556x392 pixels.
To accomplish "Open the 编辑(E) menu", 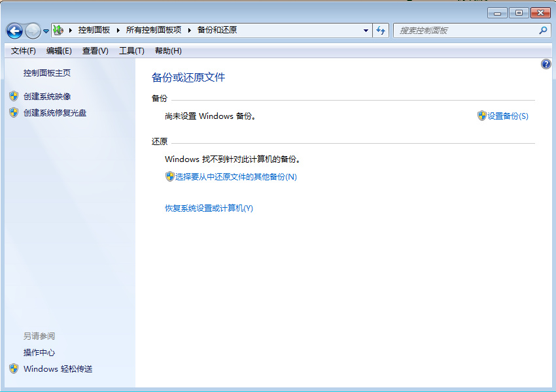I will (59, 51).
